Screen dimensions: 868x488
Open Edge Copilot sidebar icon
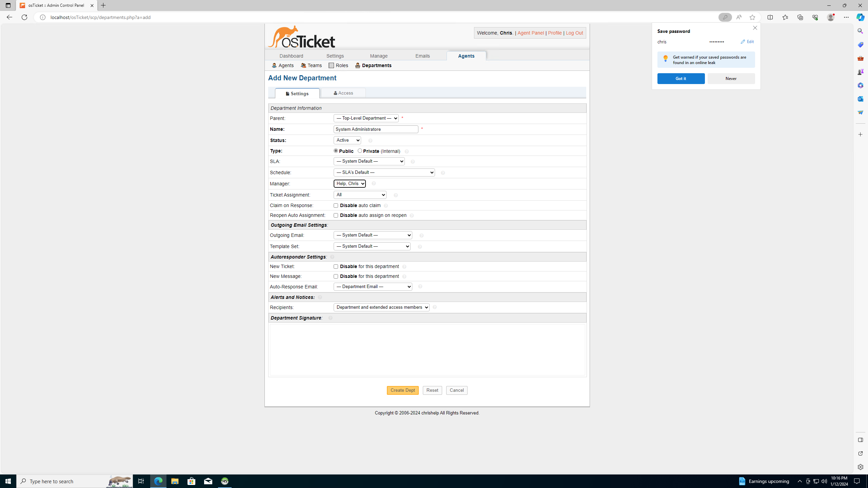860,17
